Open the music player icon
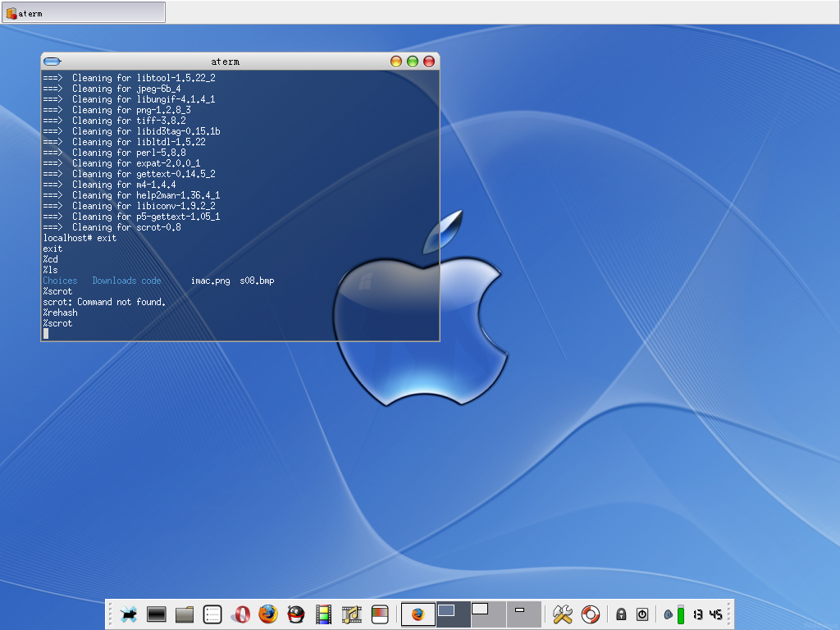 351,614
